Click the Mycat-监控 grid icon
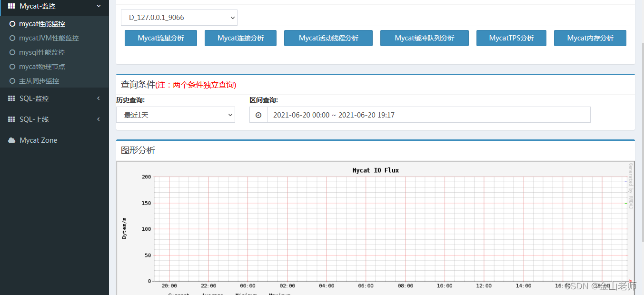This screenshot has width=644, height=295. (x=12, y=6)
